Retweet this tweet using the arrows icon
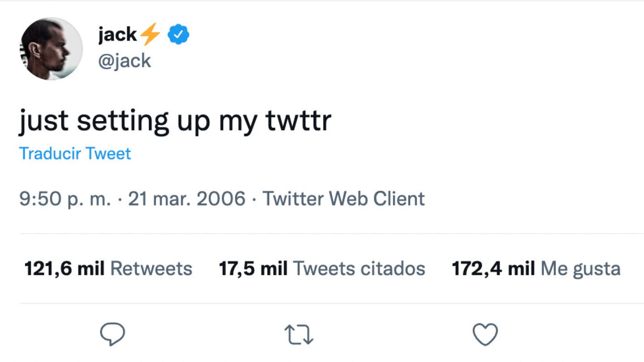Screen dimensions: 644x362 tap(299, 335)
